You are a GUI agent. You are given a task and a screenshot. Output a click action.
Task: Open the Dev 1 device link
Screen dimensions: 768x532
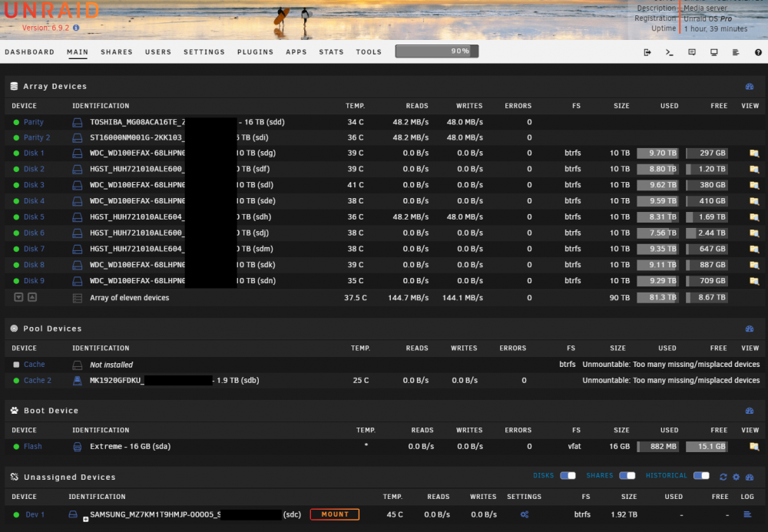35,514
